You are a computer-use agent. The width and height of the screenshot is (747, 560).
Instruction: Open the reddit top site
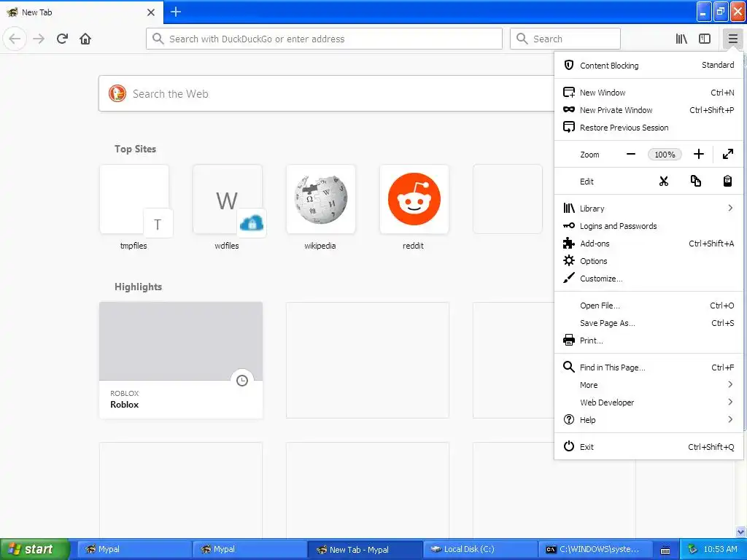(414, 208)
